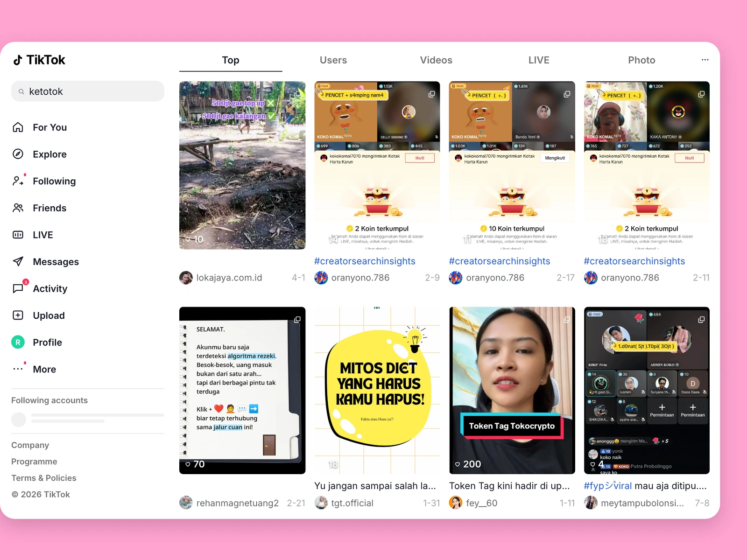Click the More ellipsis icon in sidebar
The width and height of the screenshot is (747, 560).
pyautogui.click(x=18, y=369)
